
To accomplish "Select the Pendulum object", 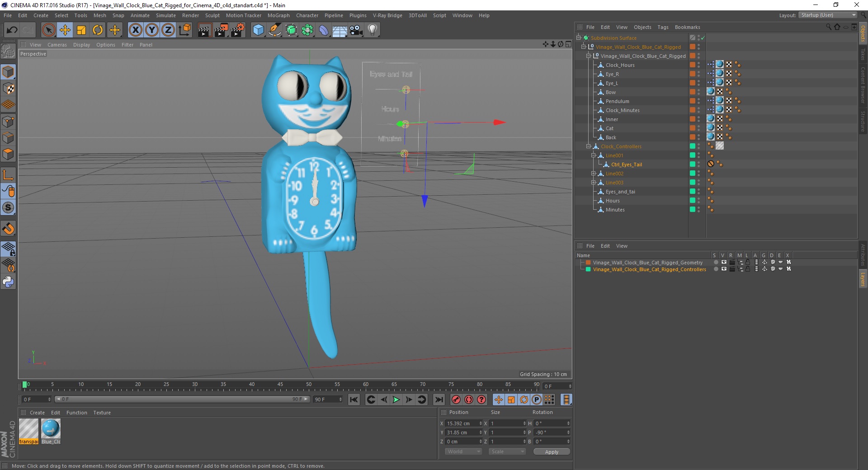I will 617,101.
